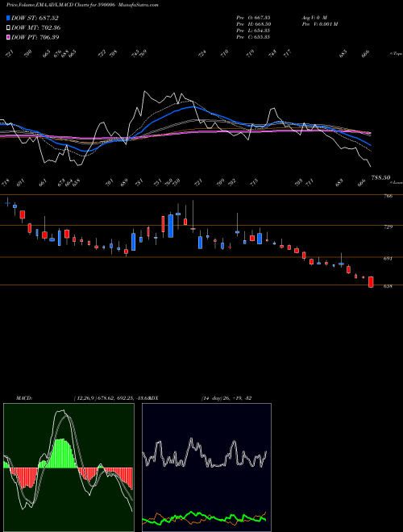Viewport: 403px width, 532px height.
Task: Click the 'Pre L: 654.35' low value
Action: click(x=253, y=31)
